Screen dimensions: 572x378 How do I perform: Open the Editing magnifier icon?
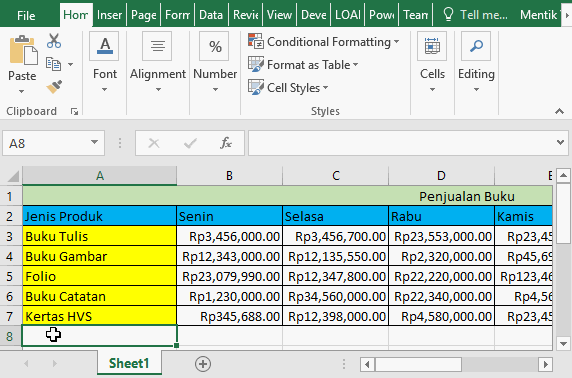coord(476,46)
